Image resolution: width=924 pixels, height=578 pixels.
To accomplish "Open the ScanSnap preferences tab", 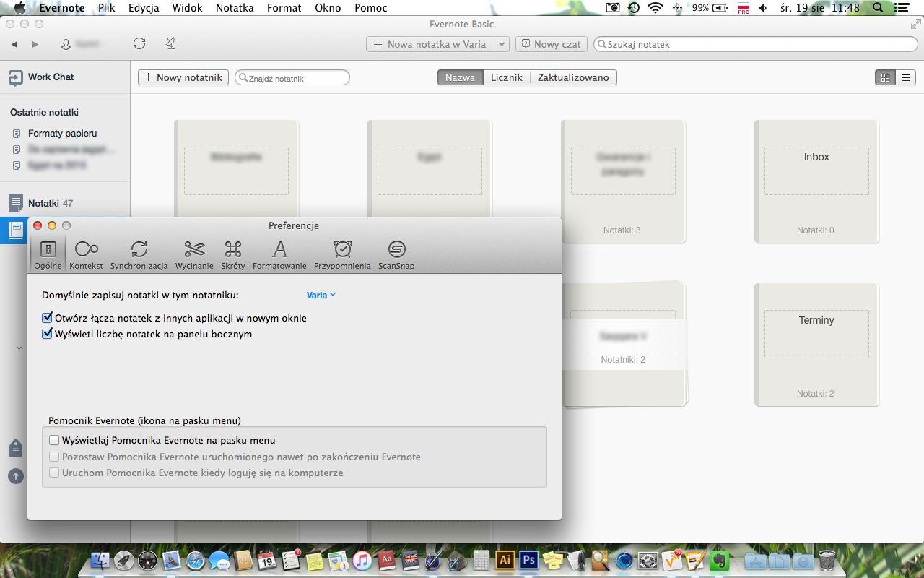I will click(396, 255).
